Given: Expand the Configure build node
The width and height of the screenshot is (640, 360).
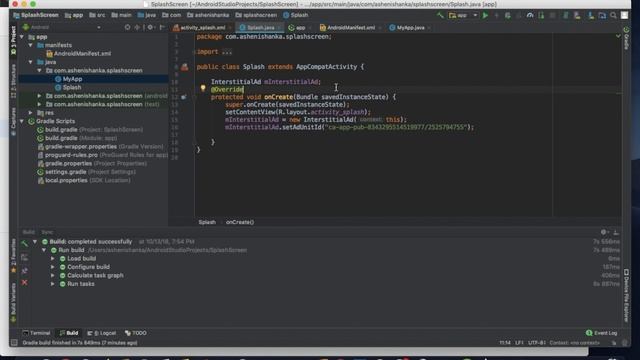Looking at the screenshot, I should (x=53, y=267).
